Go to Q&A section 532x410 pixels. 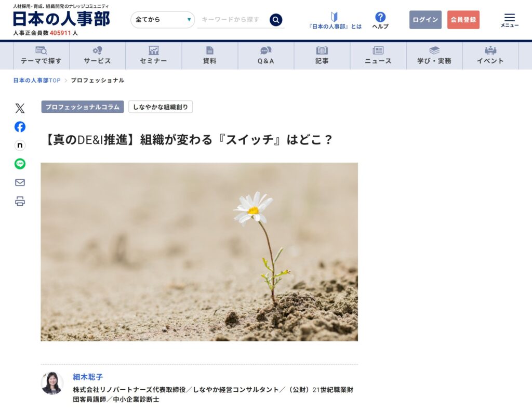click(265, 56)
